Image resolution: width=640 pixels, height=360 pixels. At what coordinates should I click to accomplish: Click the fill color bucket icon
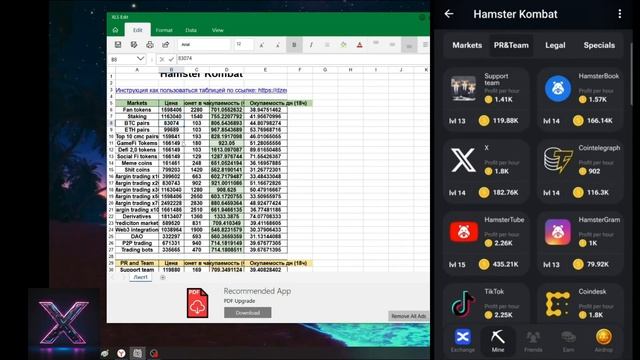(343, 45)
